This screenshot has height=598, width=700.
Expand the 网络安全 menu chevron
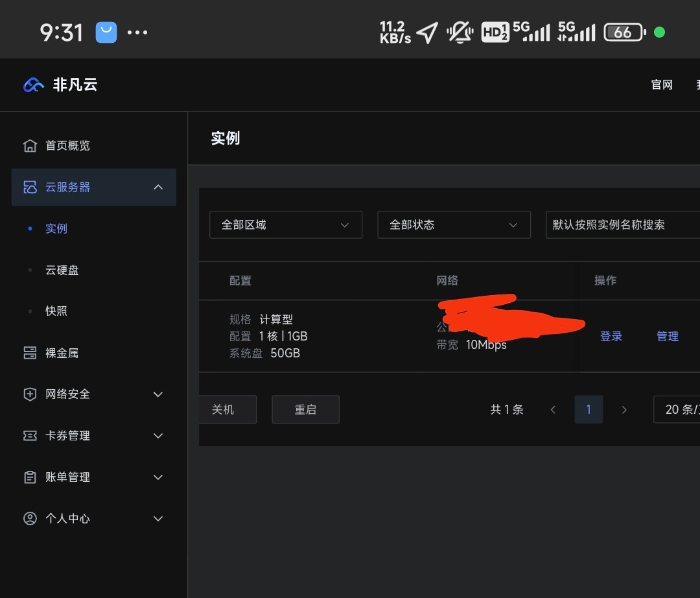pyautogui.click(x=157, y=394)
